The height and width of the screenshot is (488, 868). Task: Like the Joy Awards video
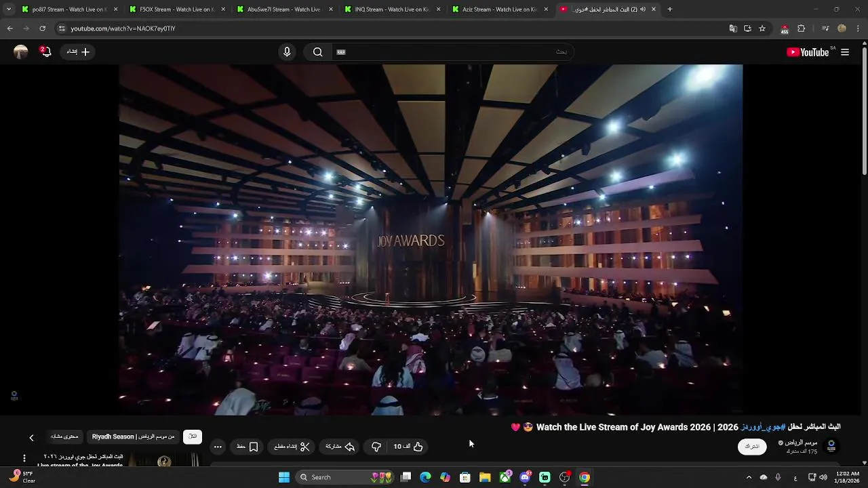(x=408, y=447)
